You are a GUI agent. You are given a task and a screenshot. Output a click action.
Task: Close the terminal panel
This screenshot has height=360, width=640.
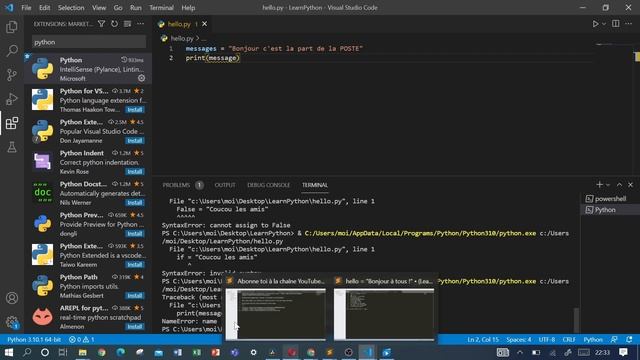[x=631, y=185]
